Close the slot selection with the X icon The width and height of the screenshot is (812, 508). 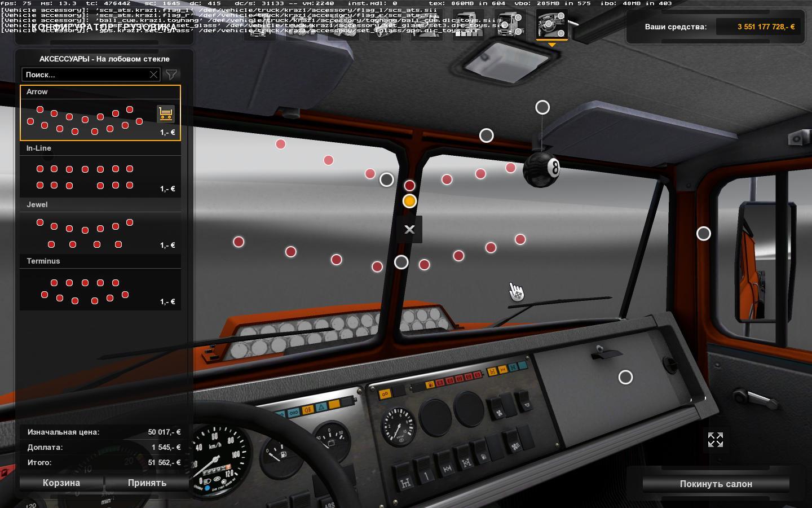click(x=409, y=229)
